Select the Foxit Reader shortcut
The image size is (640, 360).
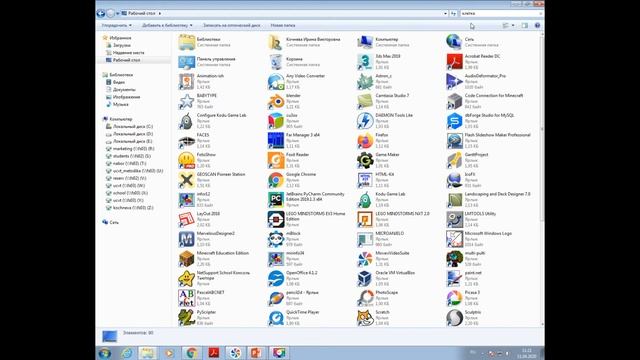289,160
